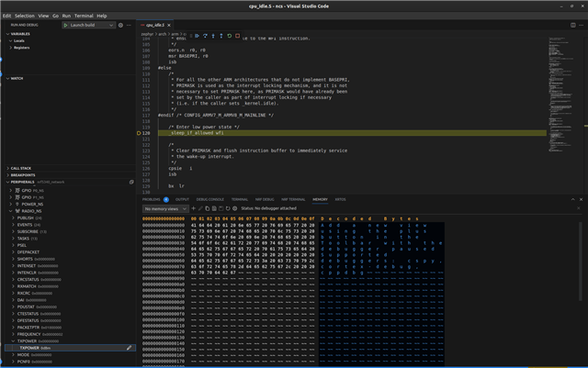This screenshot has width=588, height=368.
Task: Click the Step Over debug icon
Action: (206, 36)
